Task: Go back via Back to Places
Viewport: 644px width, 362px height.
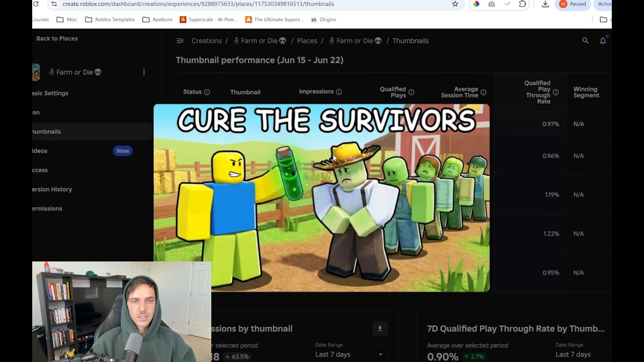Action: point(57,38)
